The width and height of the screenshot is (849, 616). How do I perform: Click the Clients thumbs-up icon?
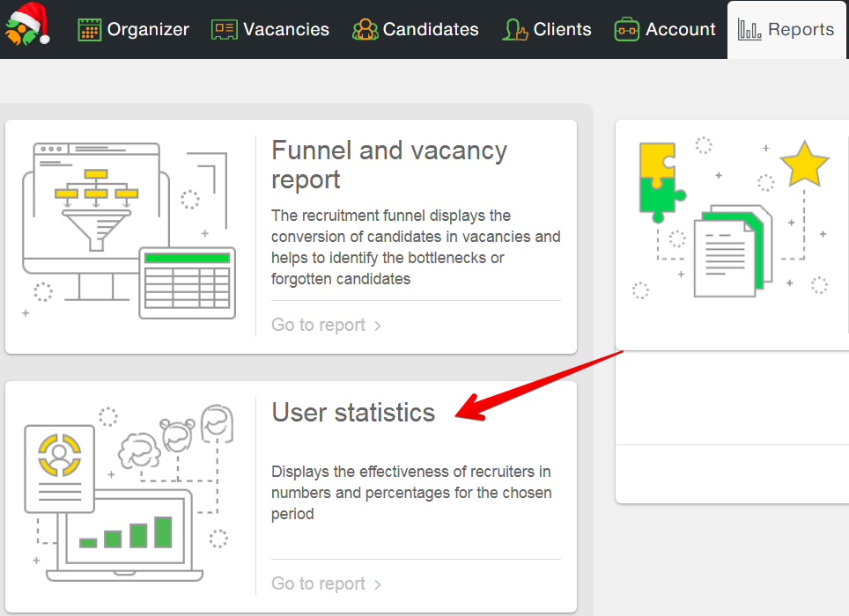pyautogui.click(x=515, y=30)
